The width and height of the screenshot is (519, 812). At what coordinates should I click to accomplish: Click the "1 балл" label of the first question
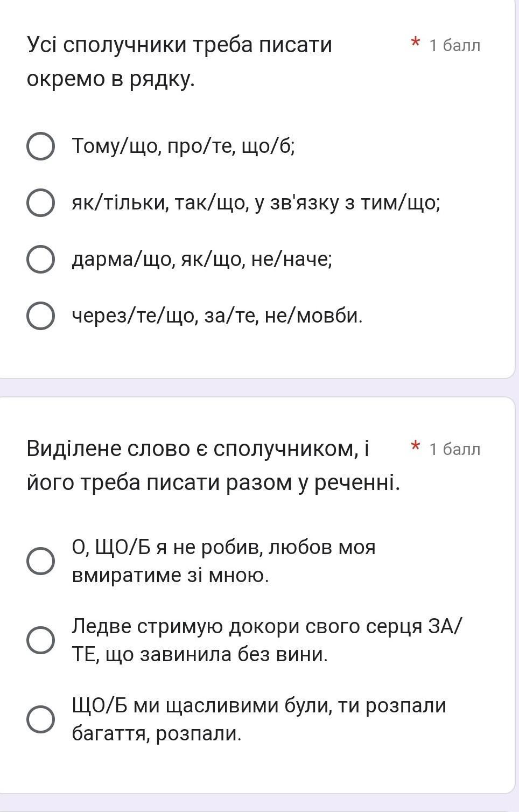454,46
